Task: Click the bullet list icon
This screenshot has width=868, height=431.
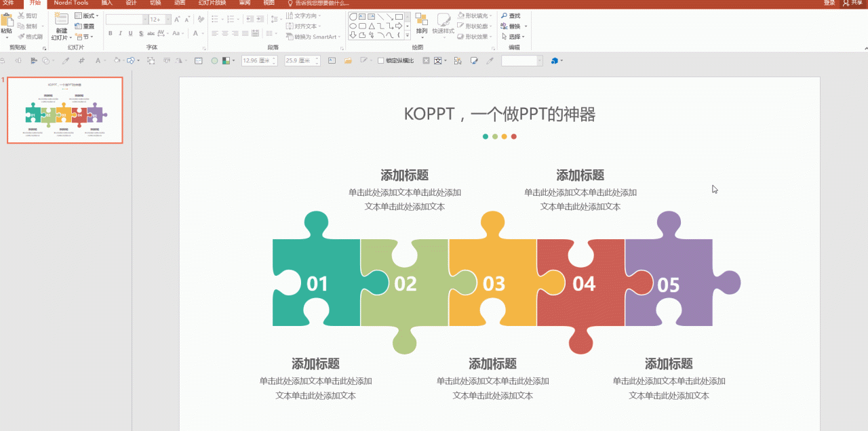Action: pos(216,20)
